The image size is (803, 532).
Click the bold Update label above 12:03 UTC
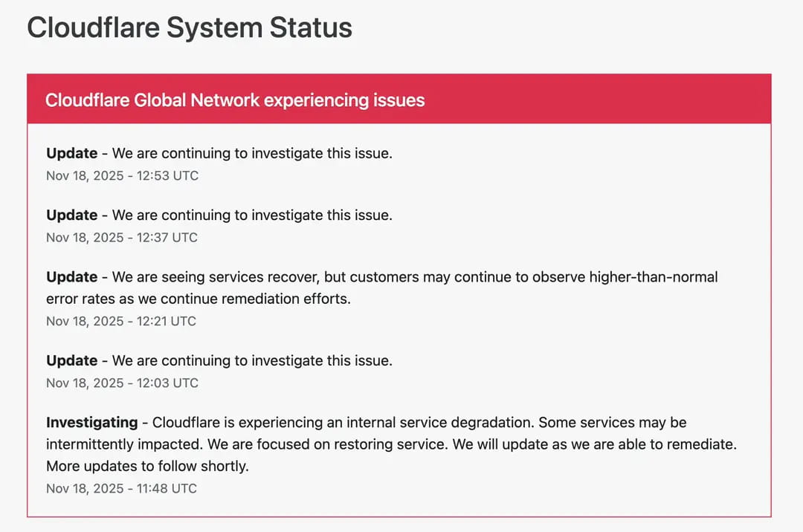click(71, 361)
